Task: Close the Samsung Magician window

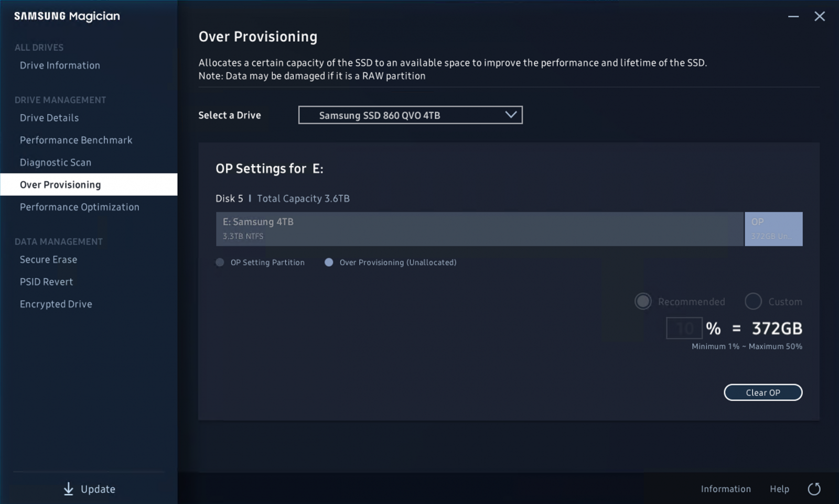Action: tap(819, 16)
